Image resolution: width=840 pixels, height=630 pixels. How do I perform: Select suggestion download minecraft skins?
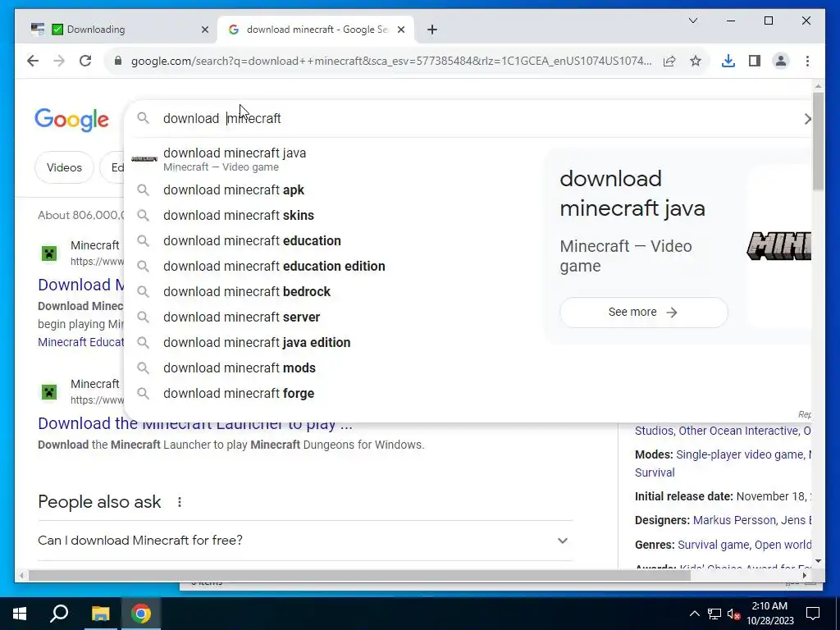click(x=332, y=216)
